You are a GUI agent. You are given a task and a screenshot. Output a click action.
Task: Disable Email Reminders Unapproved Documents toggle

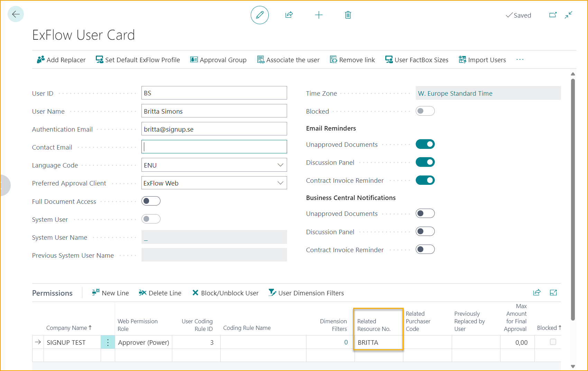[x=425, y=144]
